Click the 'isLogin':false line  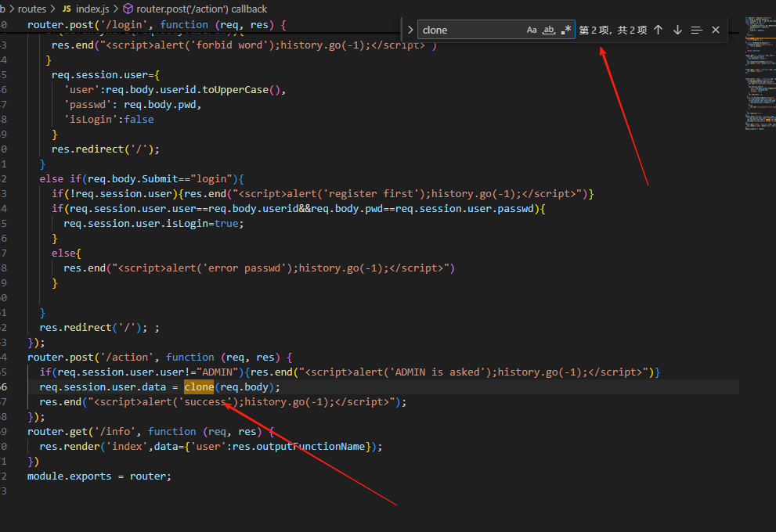pos(109,119)
